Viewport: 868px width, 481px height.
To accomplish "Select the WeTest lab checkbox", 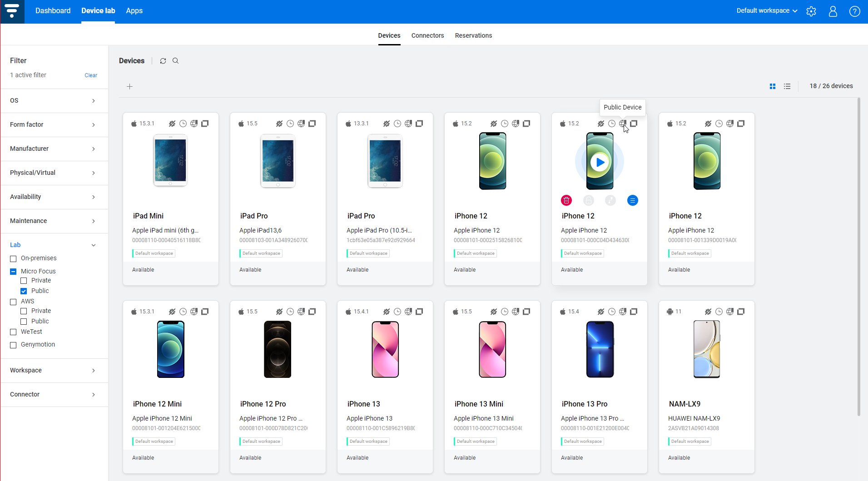I will (x=13, y=332).
